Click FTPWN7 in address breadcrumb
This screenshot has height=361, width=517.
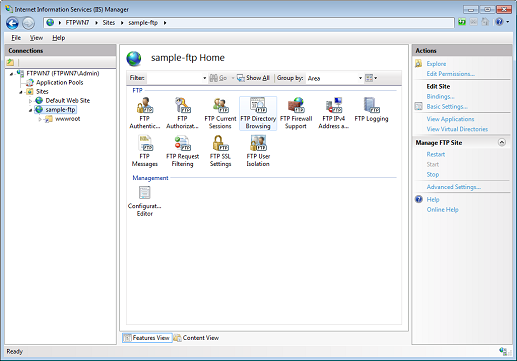pyautogui.click(x=77, y=23)
